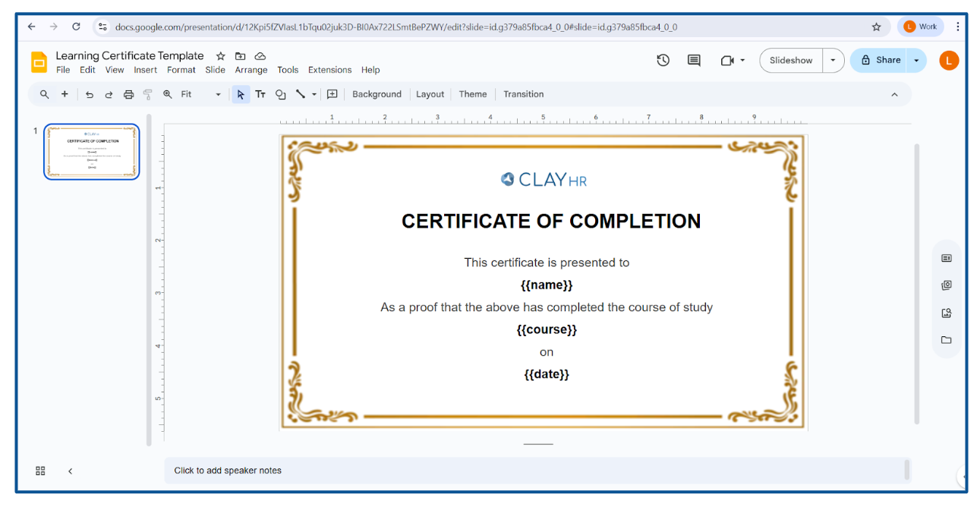
Task: Open the image insert side panel icon
Action: click(x=946, y=313)
